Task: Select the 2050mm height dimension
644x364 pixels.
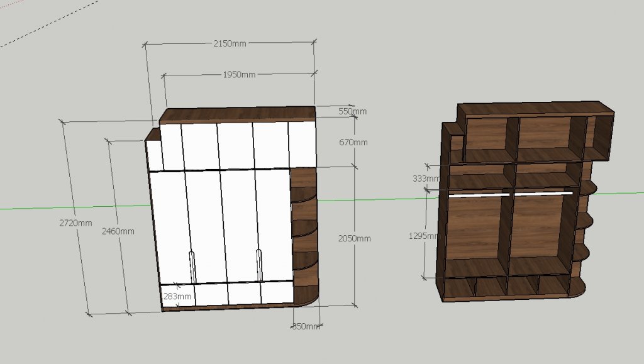Action: [x=355, y=238]
